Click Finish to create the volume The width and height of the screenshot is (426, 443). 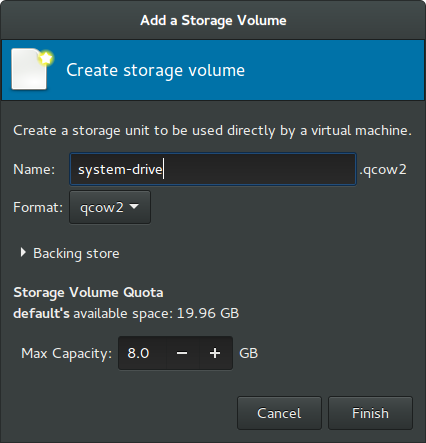[370, 413]
